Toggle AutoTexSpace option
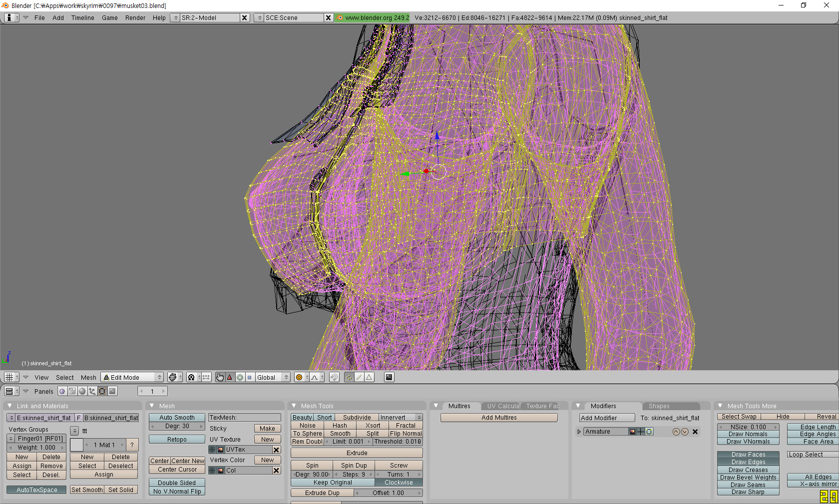Image resolution: width=839 pixels, height=504 pixels. (36, 490)
